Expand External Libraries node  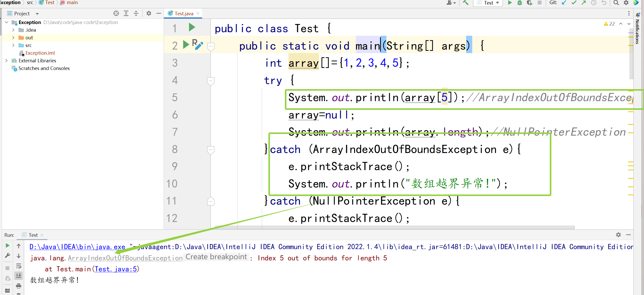tap(6, 61)
